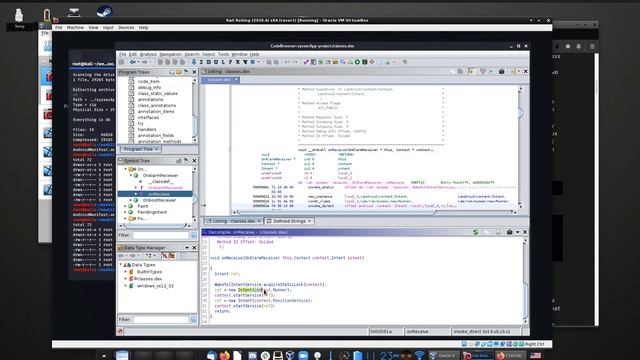This screenshot has height=360, width=640.
Task: Select the Program Tree tab
Action: point(140,149)
